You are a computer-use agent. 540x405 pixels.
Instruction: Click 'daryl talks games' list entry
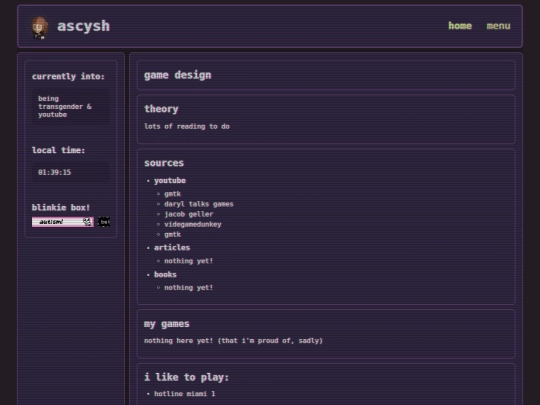[199, 204]
